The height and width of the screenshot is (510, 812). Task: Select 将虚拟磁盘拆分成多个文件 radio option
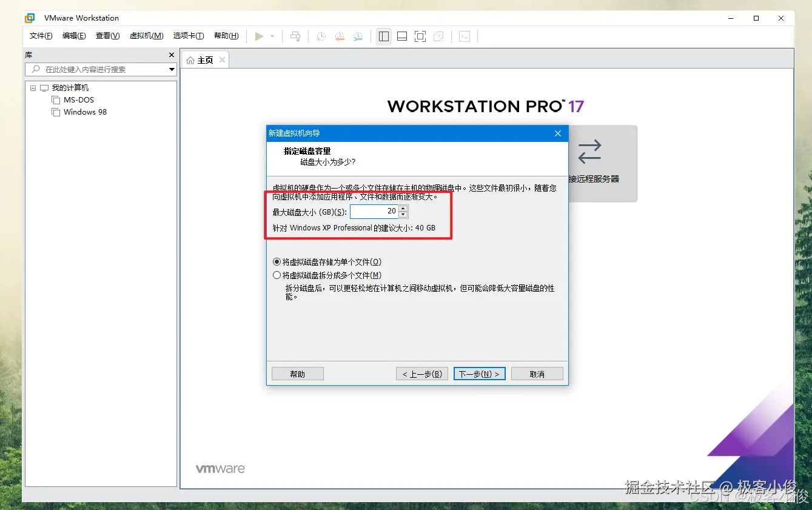click(327, 275)
